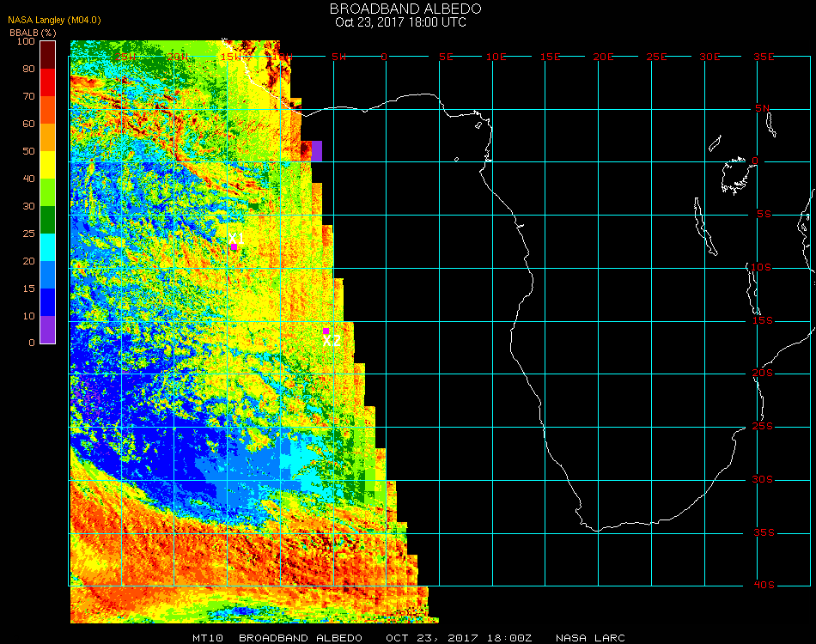
Task: Click the magenta X1 marker point
Action: 234,247
